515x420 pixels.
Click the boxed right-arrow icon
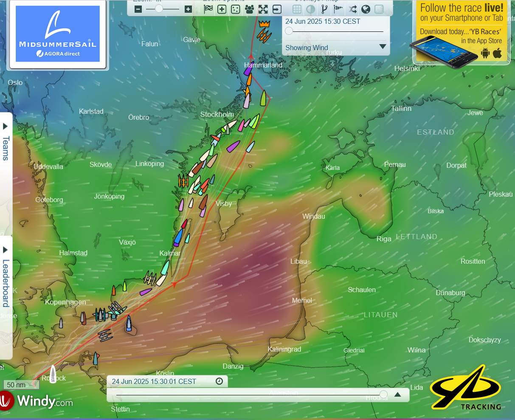(x=277, y=9)
